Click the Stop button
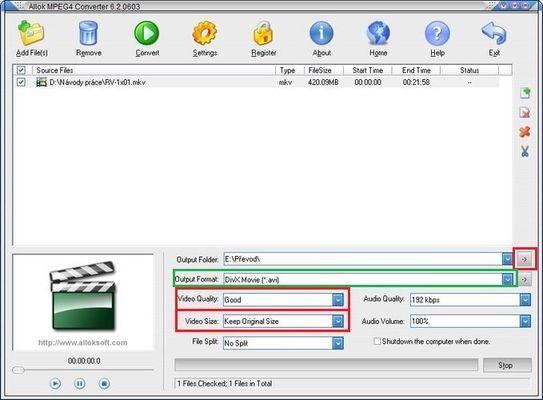 tap(507, 365)
